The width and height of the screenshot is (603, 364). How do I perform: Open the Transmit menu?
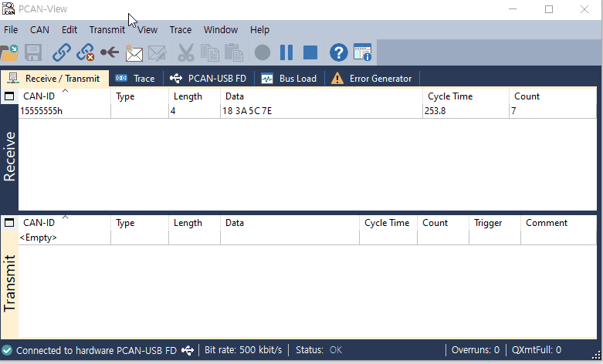coord(107,29)
